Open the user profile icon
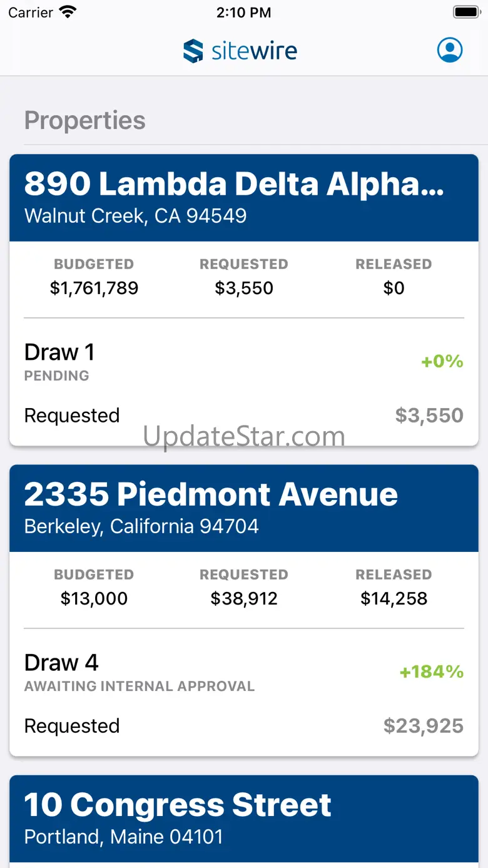Screen dimensions: 488x868 pos(449,51)
